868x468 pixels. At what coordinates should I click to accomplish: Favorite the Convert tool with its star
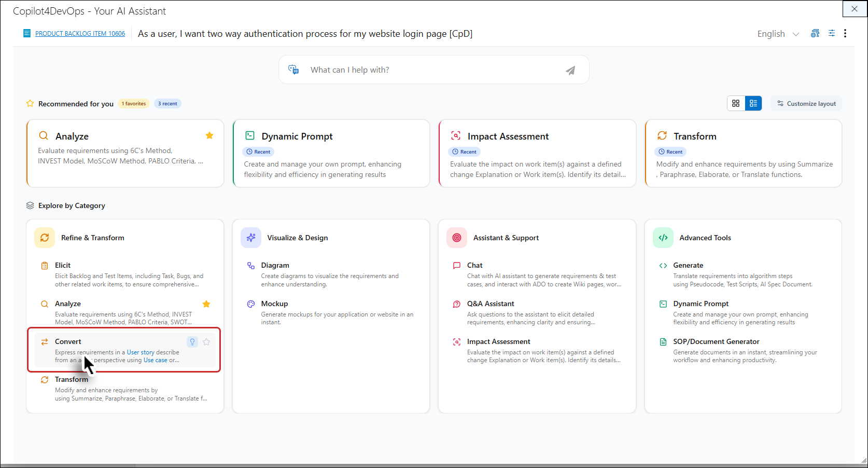click(206, 341)
